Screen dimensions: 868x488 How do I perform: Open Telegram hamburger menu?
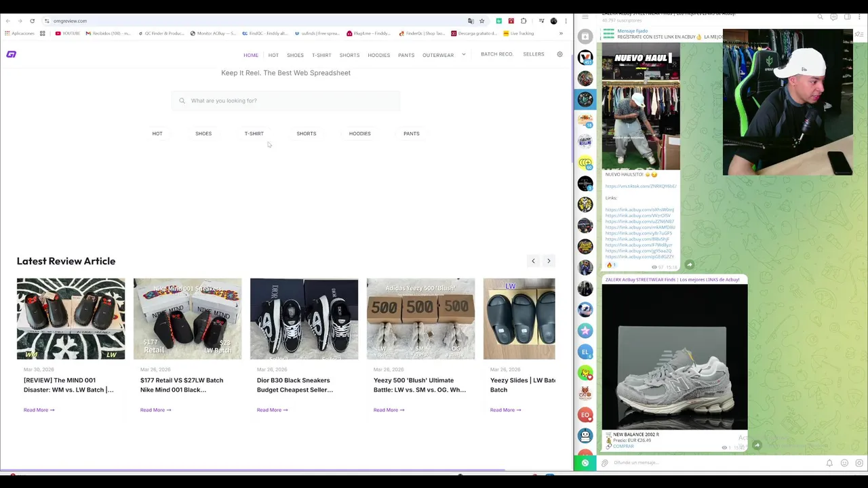585,16
